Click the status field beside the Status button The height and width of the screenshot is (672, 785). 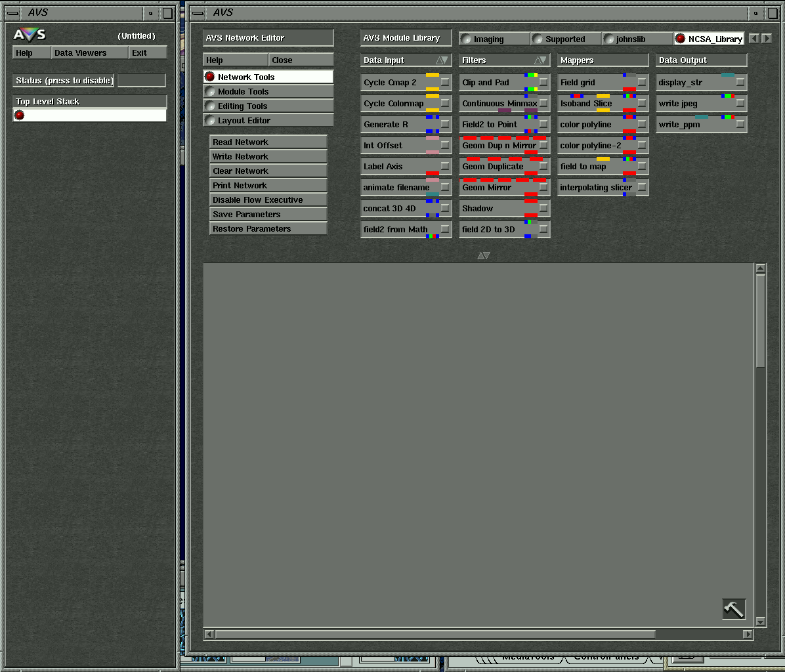142,80
